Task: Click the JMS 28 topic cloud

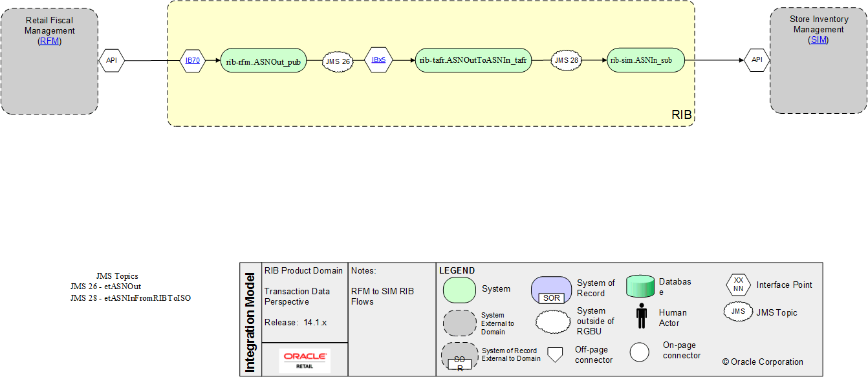Action: coord(566,60)
